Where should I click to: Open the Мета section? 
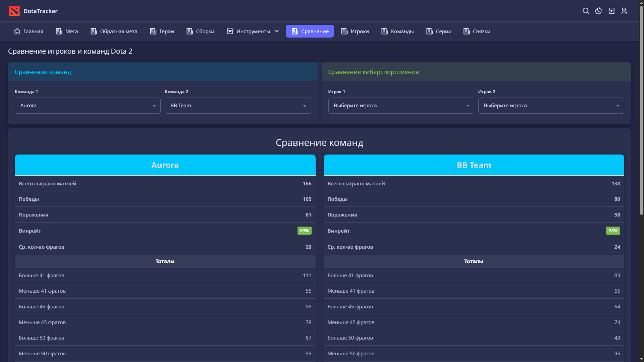pyautogui.click(x=67, y=31)
